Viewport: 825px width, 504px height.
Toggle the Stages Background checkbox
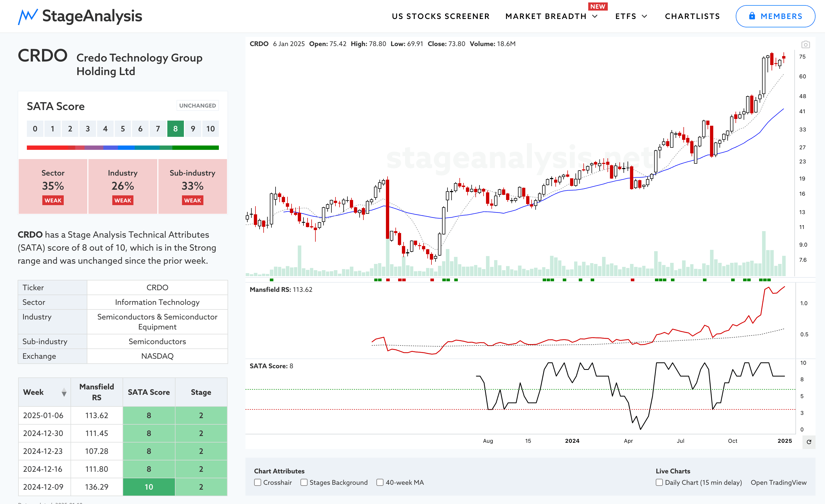tap(304, 482)
